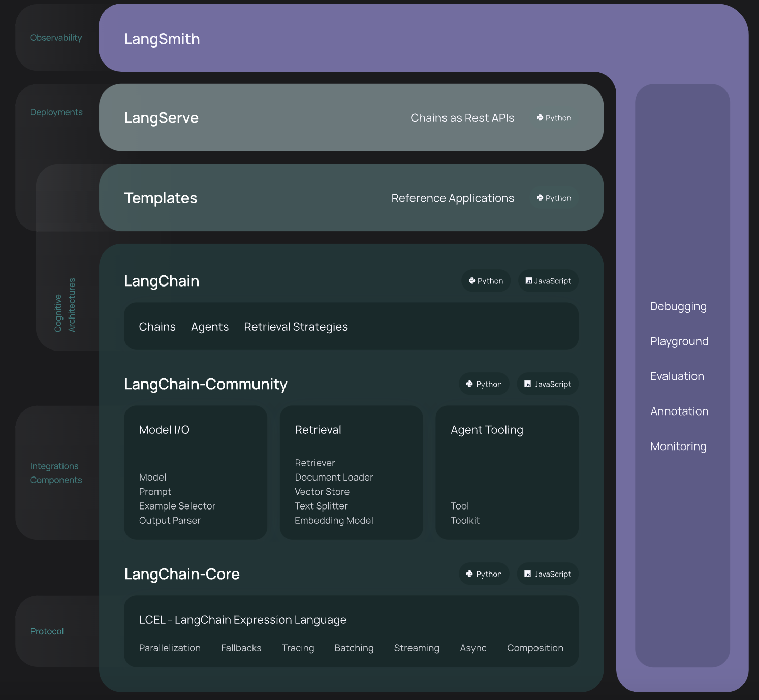Image resolution: width=759 pixels, height=700 pixels.
Task: Select the Observability side label
Action: [x=56, y=38]
